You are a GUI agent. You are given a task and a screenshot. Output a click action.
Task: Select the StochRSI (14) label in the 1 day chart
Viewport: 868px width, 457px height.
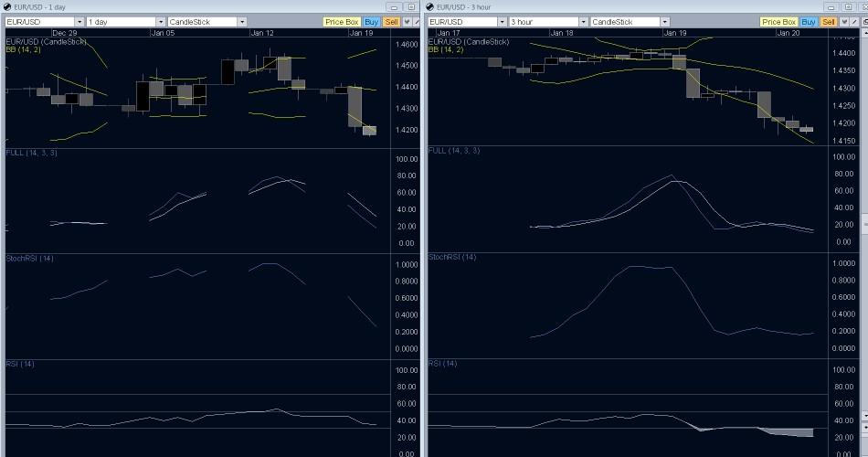(30, 258)
